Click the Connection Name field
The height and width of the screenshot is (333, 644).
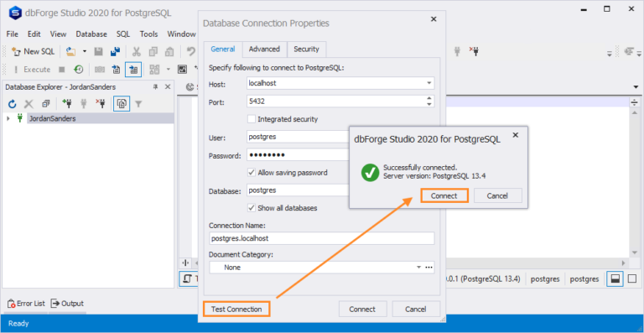pyautogui.click(x=322, y=238)
